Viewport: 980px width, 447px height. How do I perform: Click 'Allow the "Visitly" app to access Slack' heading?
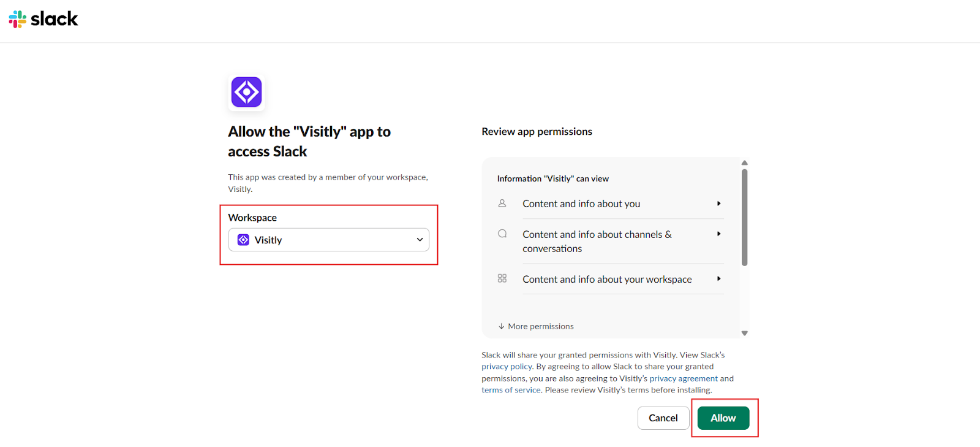coord(309,142)
